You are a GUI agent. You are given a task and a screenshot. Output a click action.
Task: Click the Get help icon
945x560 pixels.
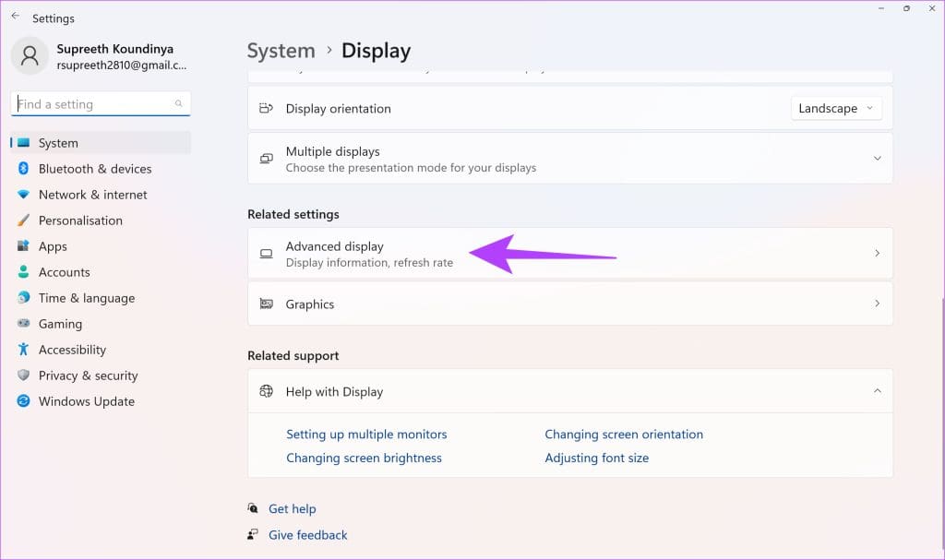pos(252,508)
